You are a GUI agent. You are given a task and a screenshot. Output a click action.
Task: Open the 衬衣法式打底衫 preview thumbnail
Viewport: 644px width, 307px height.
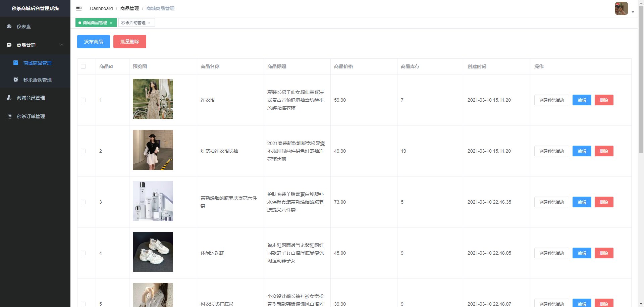(x=153, y=295)
